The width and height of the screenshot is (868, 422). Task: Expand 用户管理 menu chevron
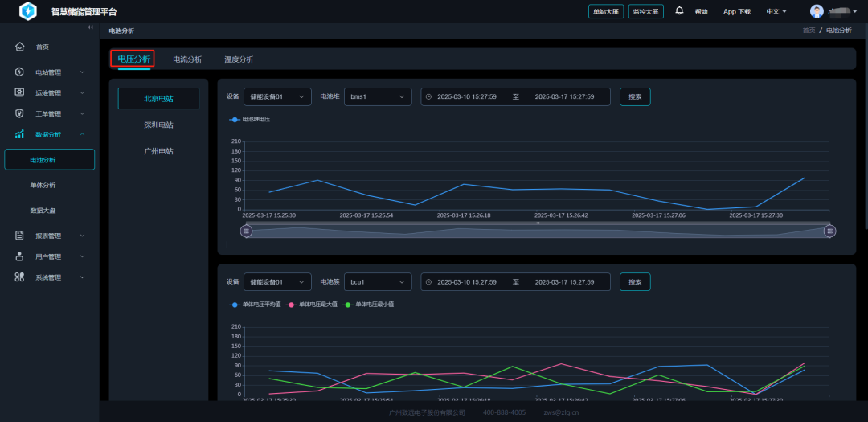pos(82,256)
